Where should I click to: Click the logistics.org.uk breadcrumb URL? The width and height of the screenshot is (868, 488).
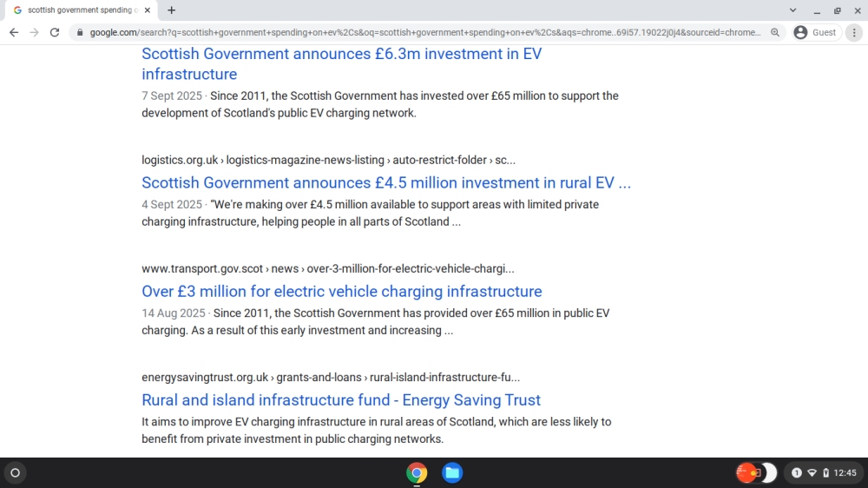328,160
